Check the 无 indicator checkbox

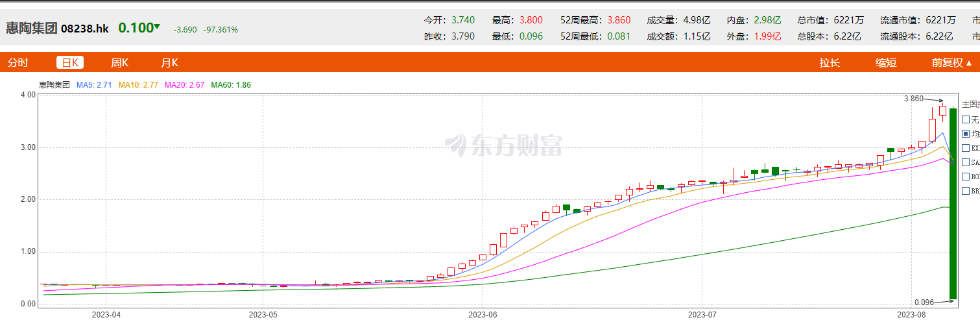(966, 119)
